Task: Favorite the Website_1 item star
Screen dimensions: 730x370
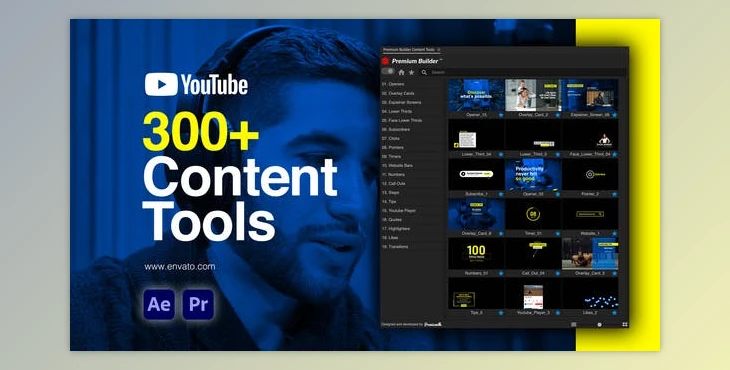Action: coord(615,234)
